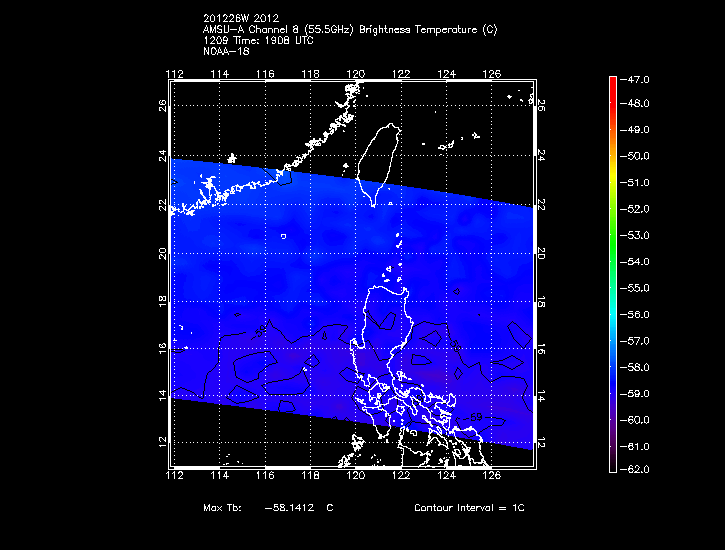Click latitude label "20" on the left axis

coord(163,253)
